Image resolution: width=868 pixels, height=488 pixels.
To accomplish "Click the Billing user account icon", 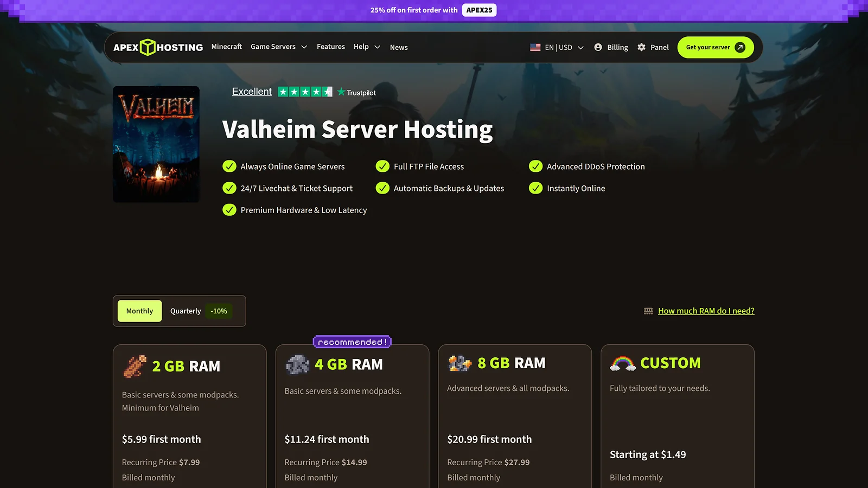I will pos(598,47).
